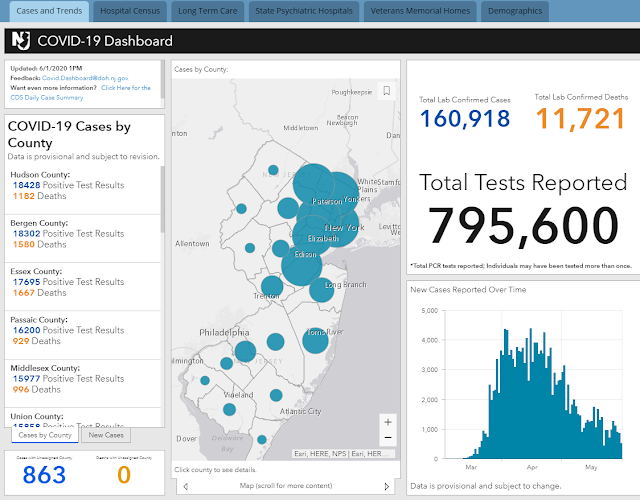Viewport: 640px width, 500px height.
Task: Click the Vineland area county bubble
Action: [229, 409]
